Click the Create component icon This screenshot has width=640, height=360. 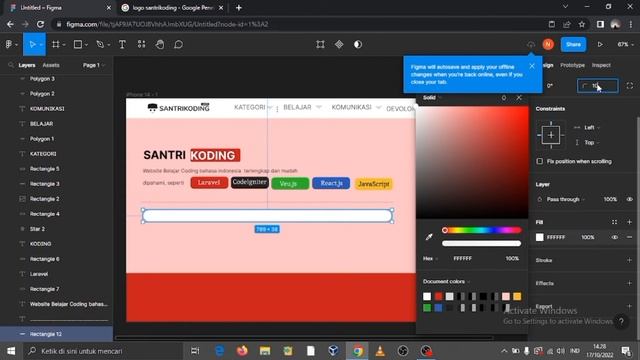click(339, 44)
